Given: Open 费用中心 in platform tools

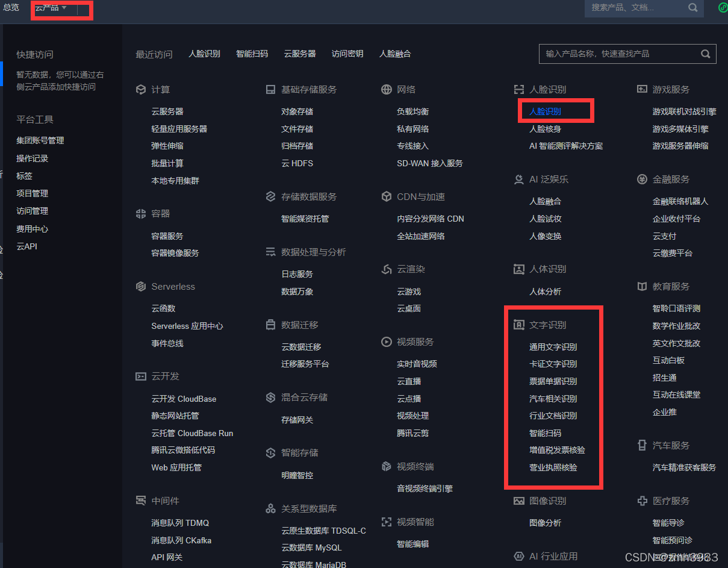Looking at the screenshot, I should pos(33,229).
